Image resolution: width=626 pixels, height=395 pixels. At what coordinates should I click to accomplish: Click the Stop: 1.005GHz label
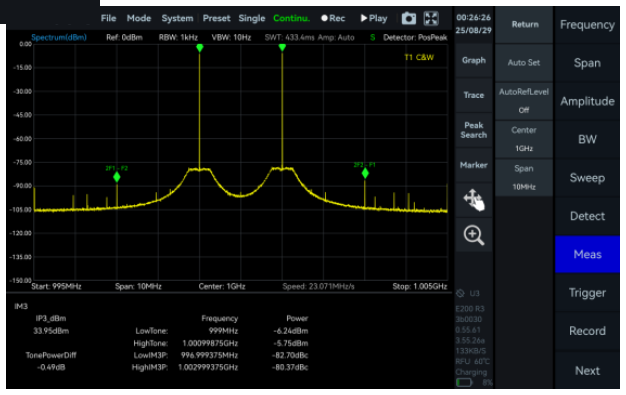[x=420, y=286]
